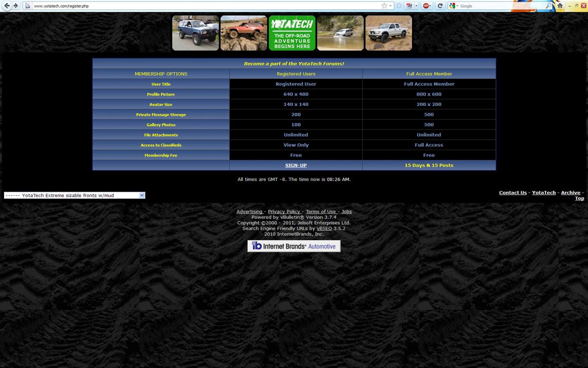Click the Terms of Use link
This screenshot has height=368, width=588.
[320, 211]
